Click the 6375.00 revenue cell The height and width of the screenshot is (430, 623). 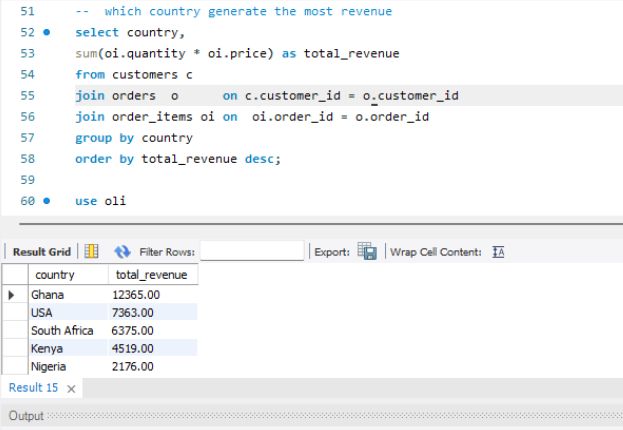click(x=153, y=331)
